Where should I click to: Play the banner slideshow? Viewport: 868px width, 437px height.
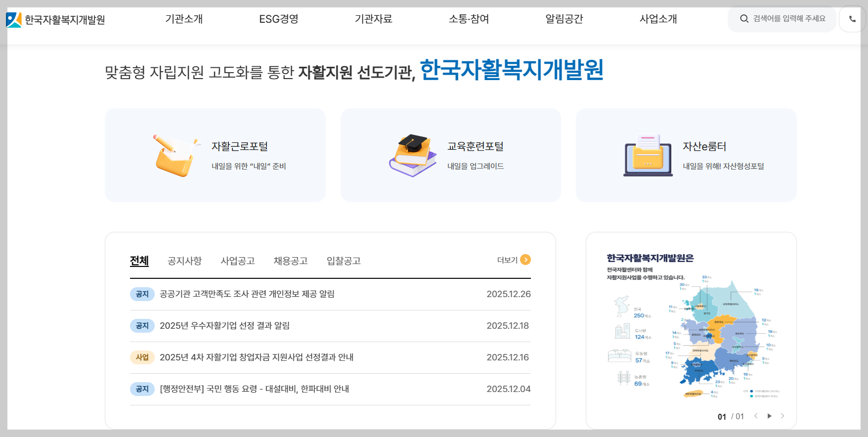point(769,416)
